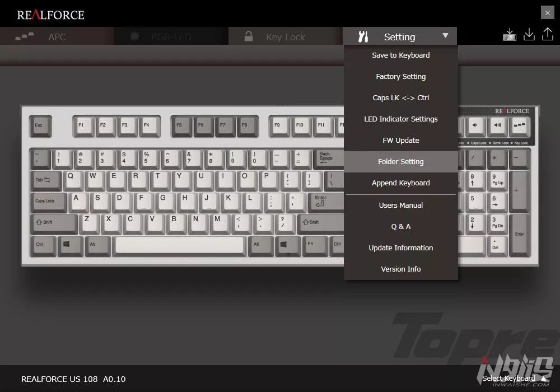
Task: Click the Esc key on keyboard image
Action: tap(40, 126)
